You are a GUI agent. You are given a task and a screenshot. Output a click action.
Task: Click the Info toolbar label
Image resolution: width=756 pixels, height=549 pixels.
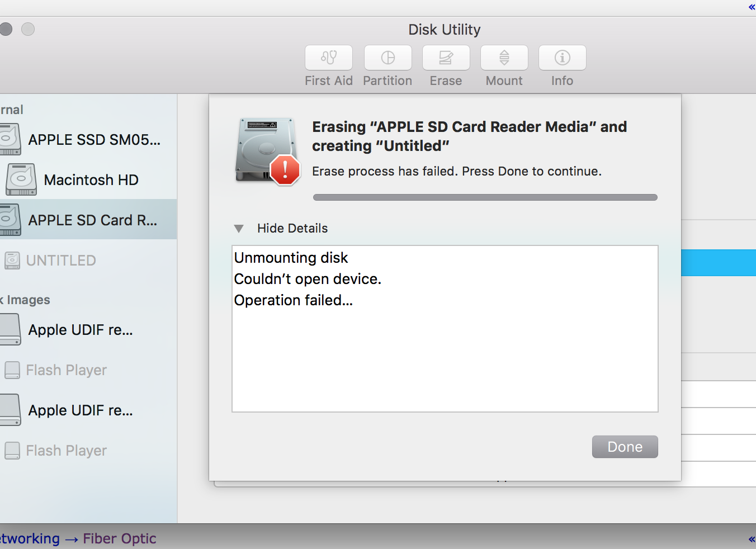[x=563, y=81]
